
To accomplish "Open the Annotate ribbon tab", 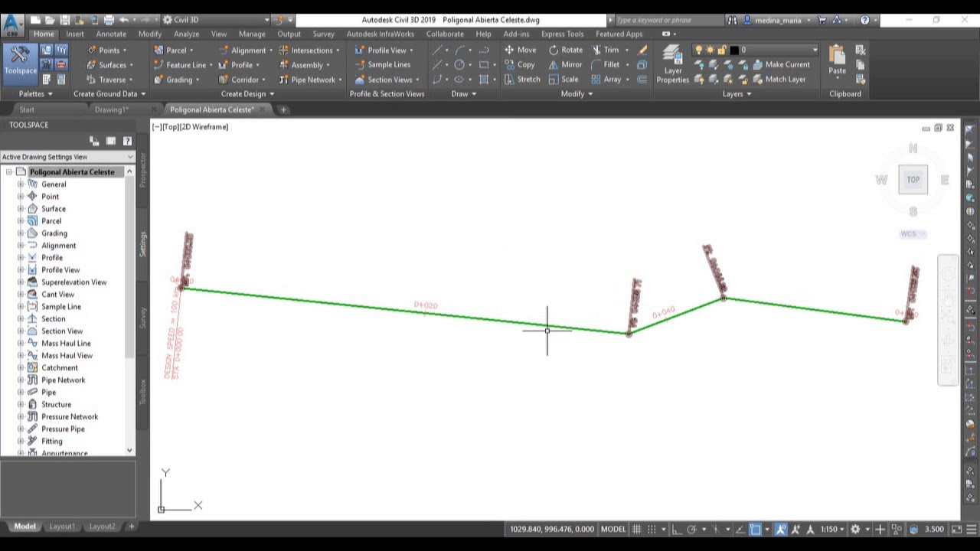I will point(111,34).
